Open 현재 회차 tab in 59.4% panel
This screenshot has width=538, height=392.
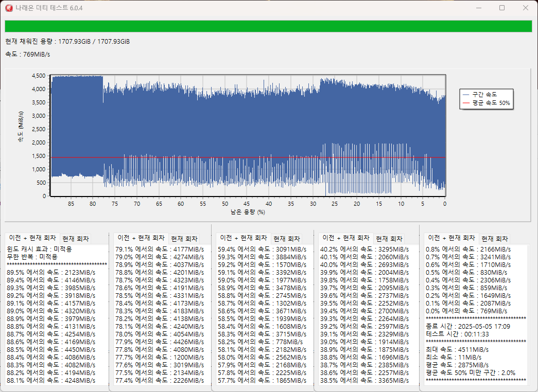[x=286, y=239]
